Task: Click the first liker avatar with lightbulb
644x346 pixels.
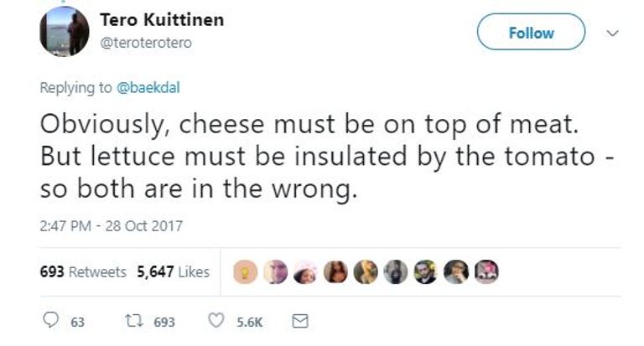Action: point(244,272)
